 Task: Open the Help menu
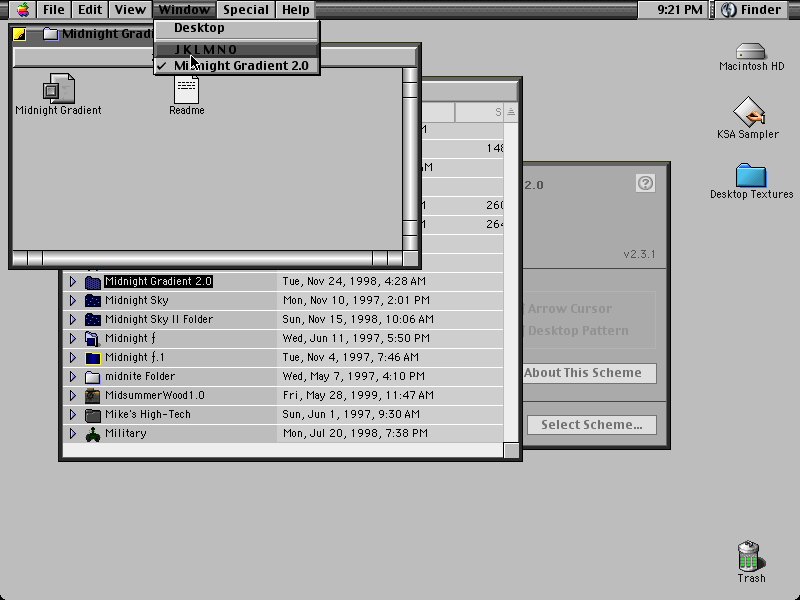pyautogui.click(x=296, y=10)
